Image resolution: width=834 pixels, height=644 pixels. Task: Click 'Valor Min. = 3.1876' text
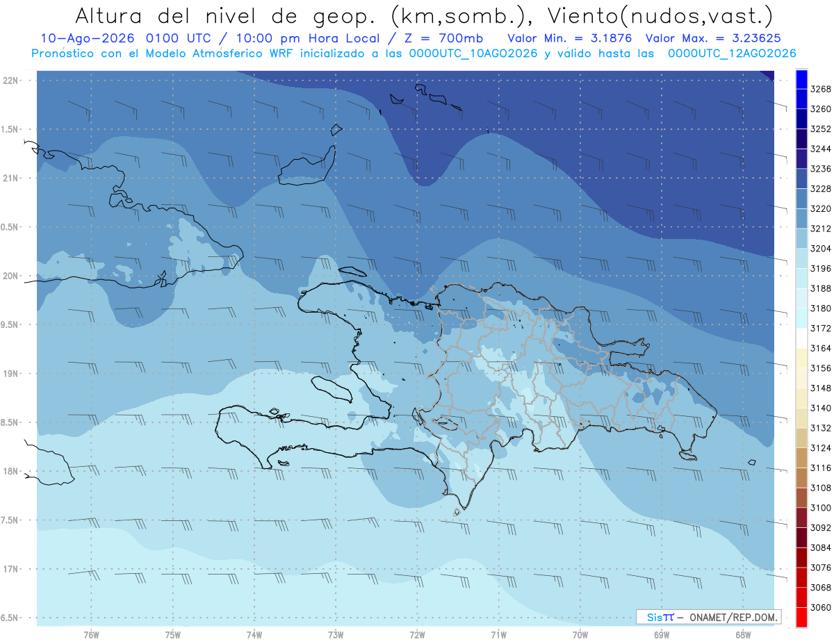570,38
